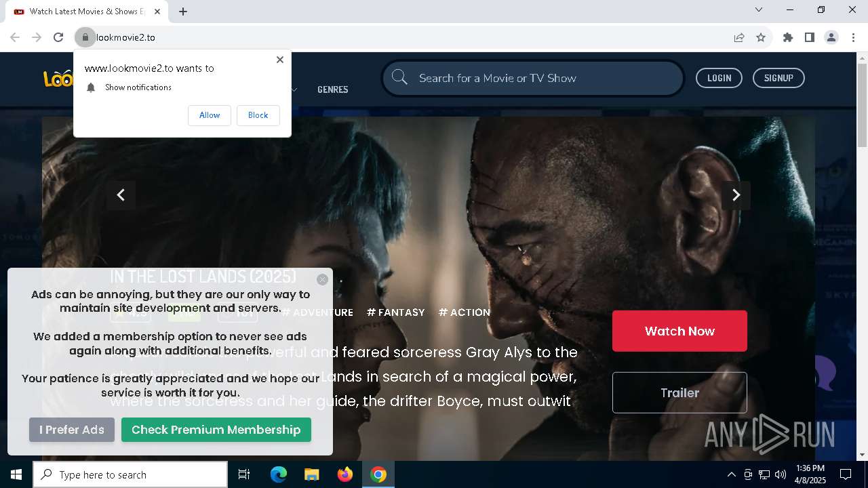Open Chrome extensions puzzle icon
868x488 pixels.
[x=788, y=37]
